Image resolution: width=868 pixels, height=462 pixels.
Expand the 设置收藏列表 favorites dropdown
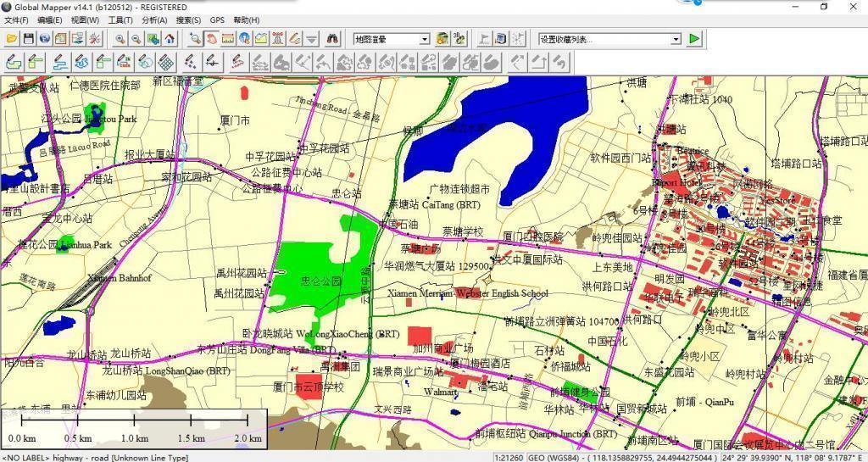pyautogui.click(x=676, y=39)
